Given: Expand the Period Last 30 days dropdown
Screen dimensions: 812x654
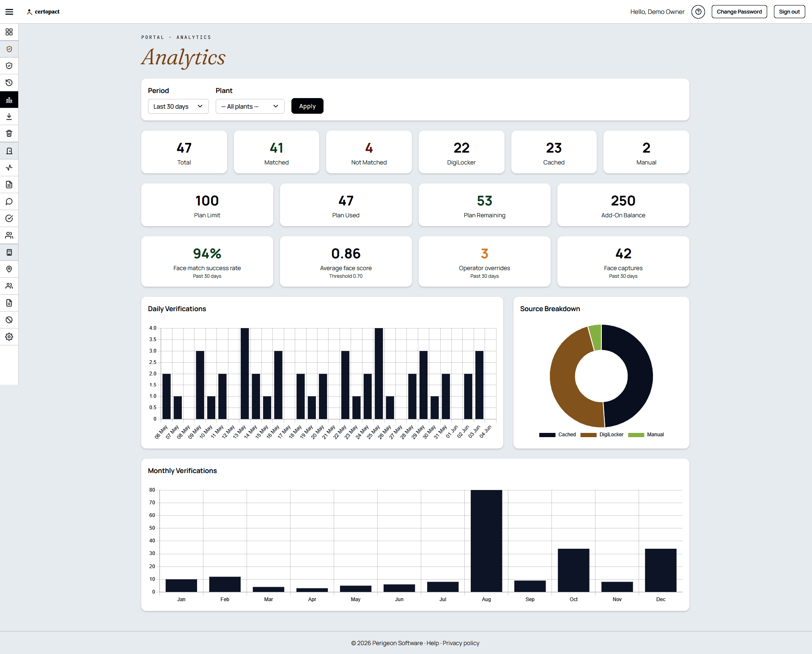Looking at the screenshot, I should pyautogui.click(x=178, y=107).
